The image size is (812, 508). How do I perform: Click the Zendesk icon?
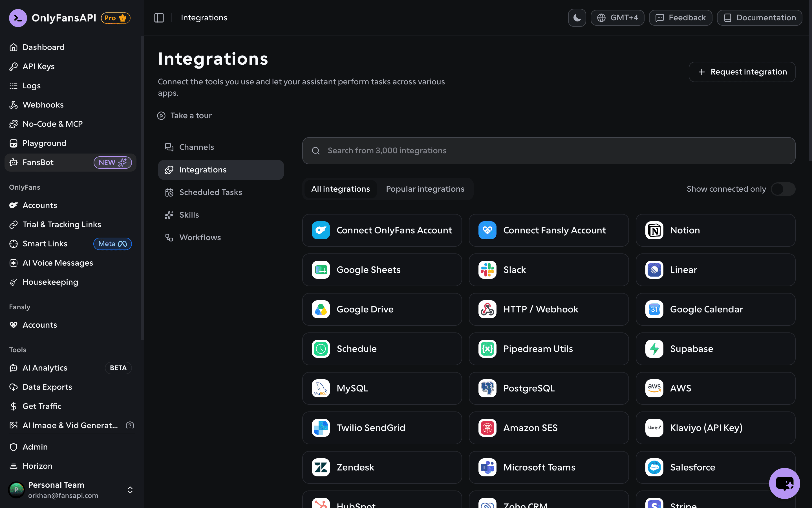tap(321, 467)
